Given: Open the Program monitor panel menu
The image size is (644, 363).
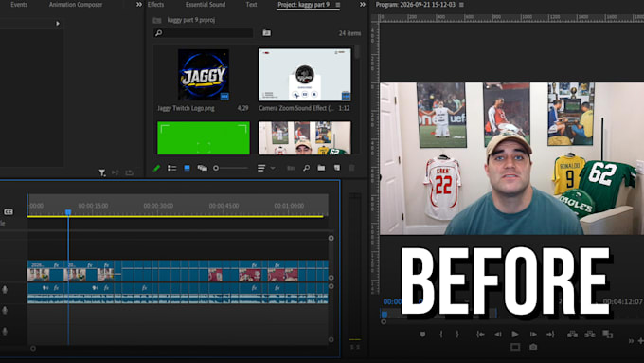Looking at the screenshot, I should (461, 5).
